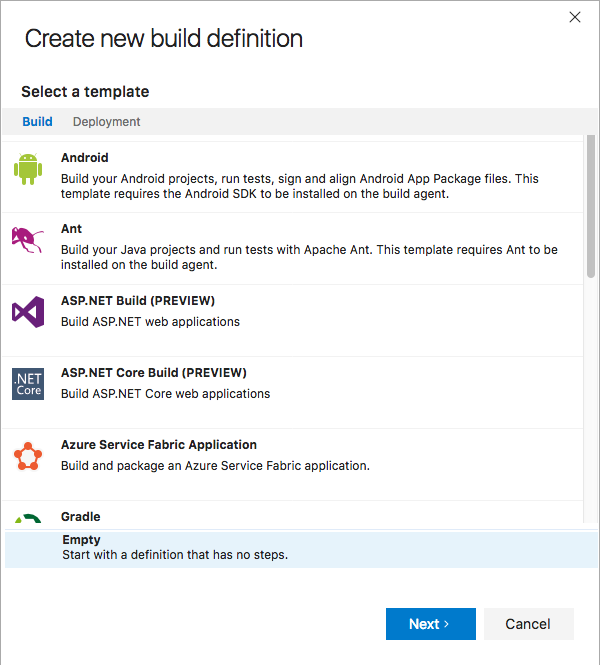This screenshot has height=665, width=600.
Task: Click 'Build and package an Azure Service Fabric' text
Action: tap(215, 466)
